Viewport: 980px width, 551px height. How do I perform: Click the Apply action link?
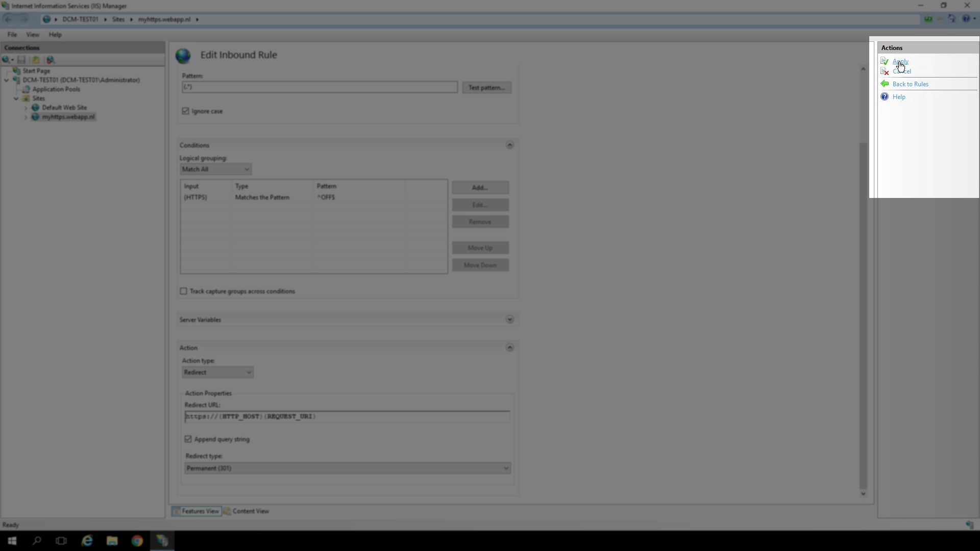(900, 61)
